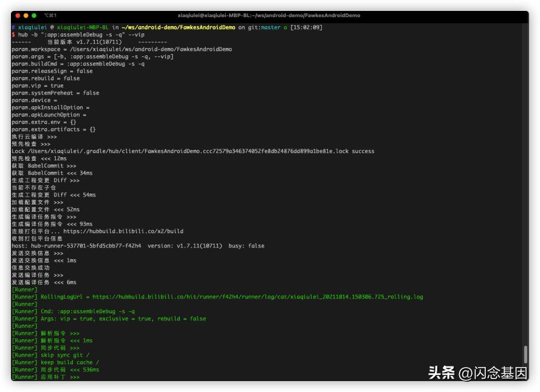
Task: Click the 'param.releaseSign = false' line
Action: (52, 71)
